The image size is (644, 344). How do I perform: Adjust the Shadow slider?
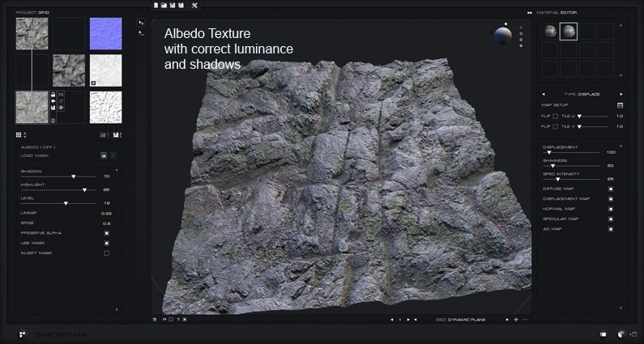73,176
